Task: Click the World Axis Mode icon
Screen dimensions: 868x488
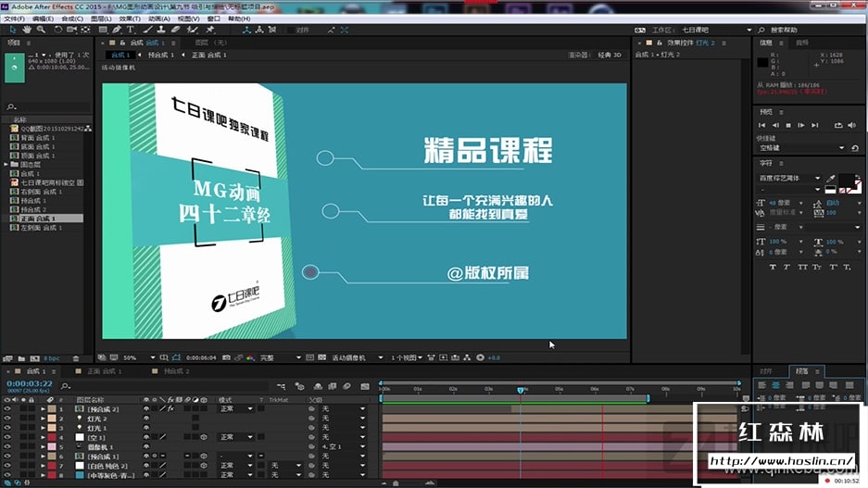Action: click(x=259, y=30)
